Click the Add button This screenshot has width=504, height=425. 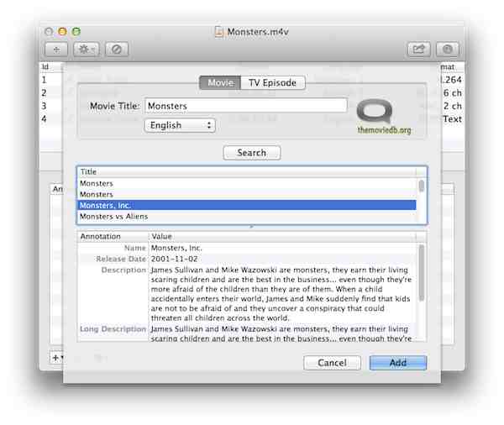398,363
